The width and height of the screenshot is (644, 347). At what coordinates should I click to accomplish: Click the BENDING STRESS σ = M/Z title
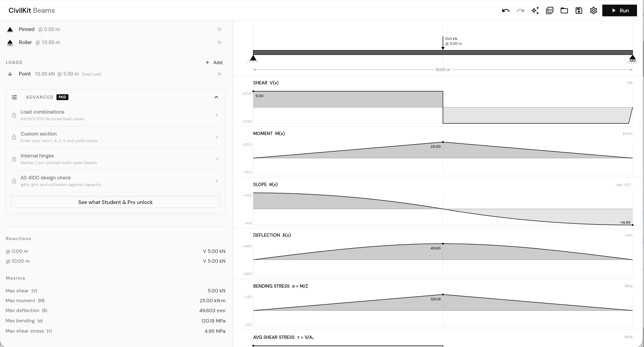point(280,286)
